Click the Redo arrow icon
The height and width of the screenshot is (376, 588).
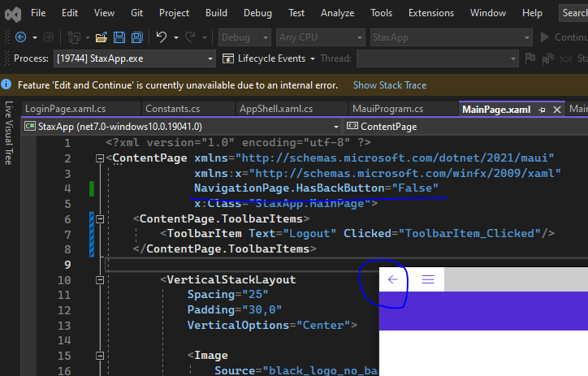tap(191, 37)
